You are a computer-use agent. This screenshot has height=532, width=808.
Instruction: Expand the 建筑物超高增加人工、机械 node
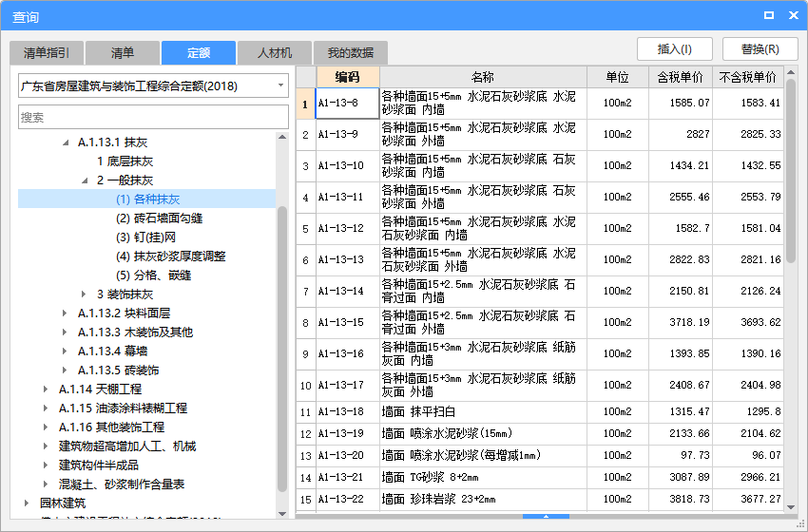[x=46, y=446]
